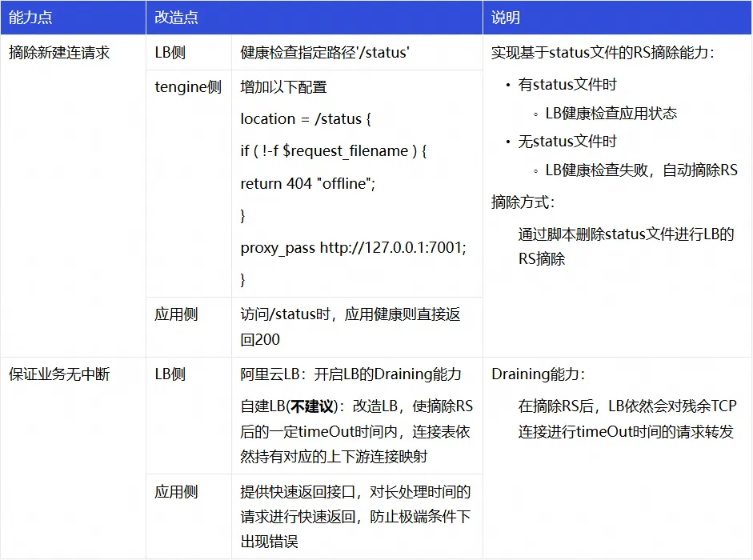Click the 阿里云LB：开启LB的Draining能力 text

click(351, 374)
